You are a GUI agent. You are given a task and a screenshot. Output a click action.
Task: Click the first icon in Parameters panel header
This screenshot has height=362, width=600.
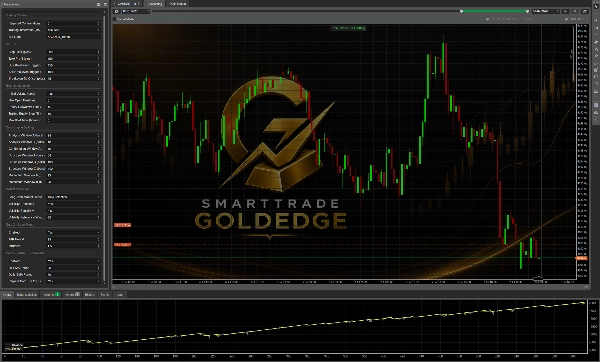pos(98,4)
